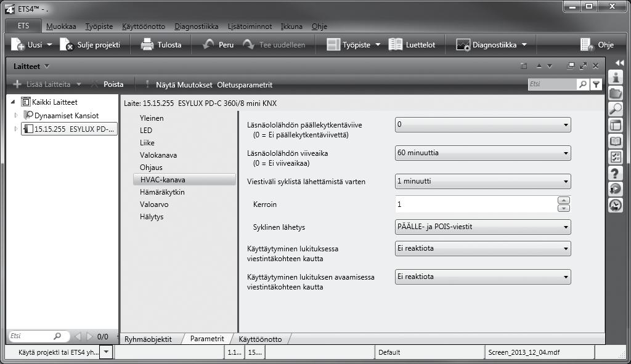Click the Sulje projekti icon
631x364 pixels.
coord(67,44)
